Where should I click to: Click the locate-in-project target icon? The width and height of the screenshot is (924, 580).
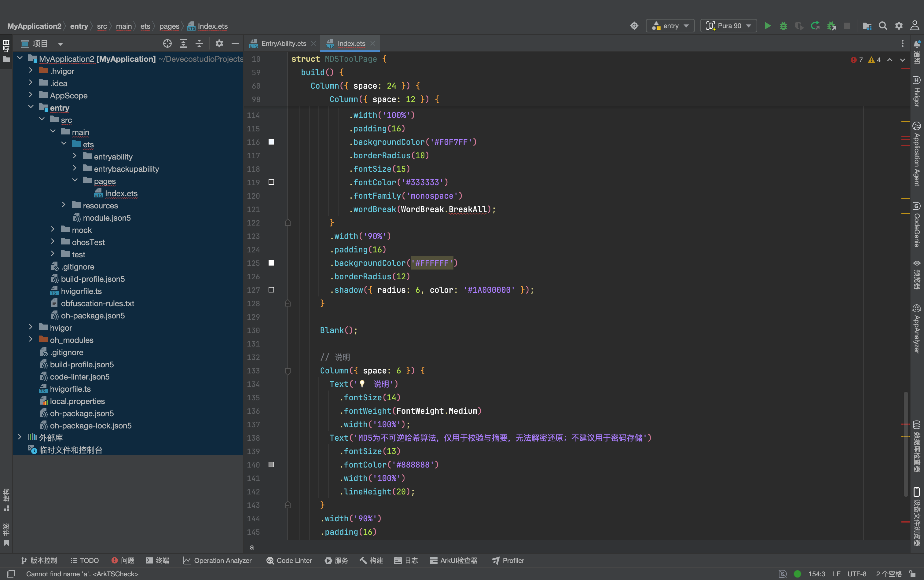[x=167, y=43]
